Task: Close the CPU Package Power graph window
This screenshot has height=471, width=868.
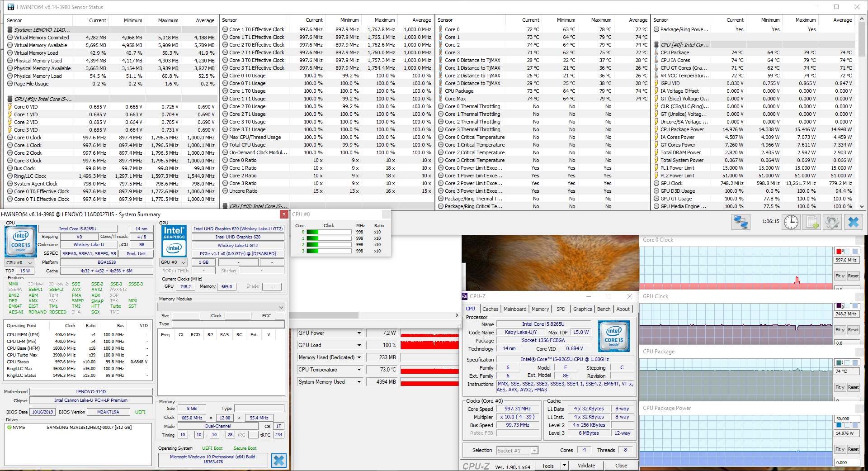Action: (859, 408)
